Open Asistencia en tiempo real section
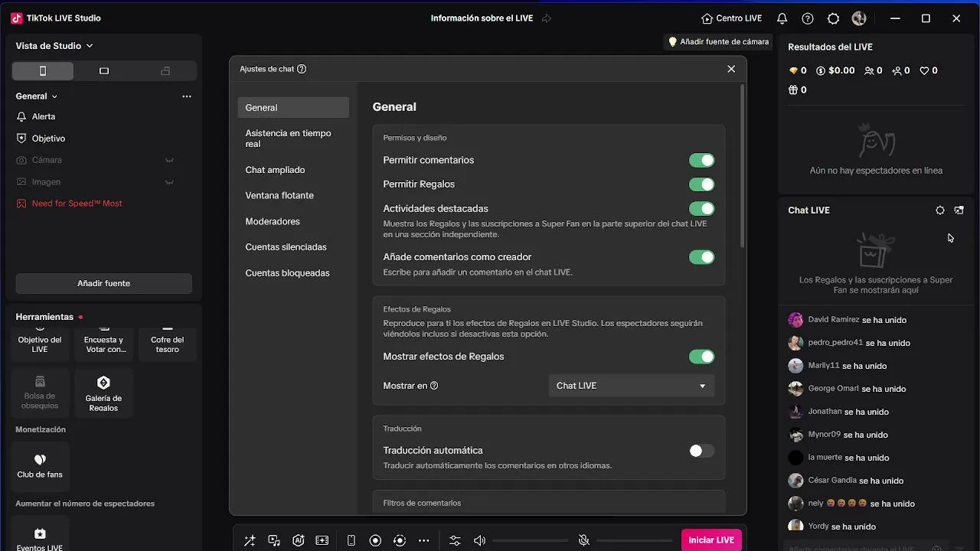Image resolution: width=980 pixels, height=551 pixels. coord(293,139)
